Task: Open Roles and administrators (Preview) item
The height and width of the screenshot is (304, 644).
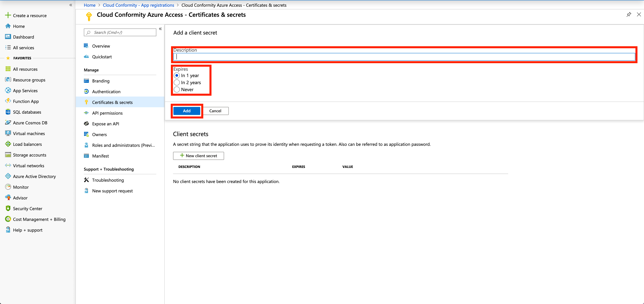Action: click(x=120, y=145)
